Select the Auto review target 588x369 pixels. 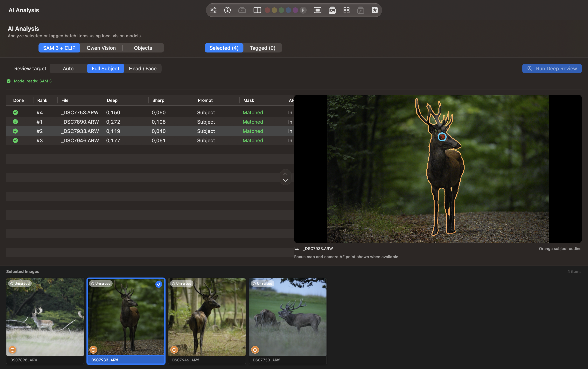pos(68,69)
